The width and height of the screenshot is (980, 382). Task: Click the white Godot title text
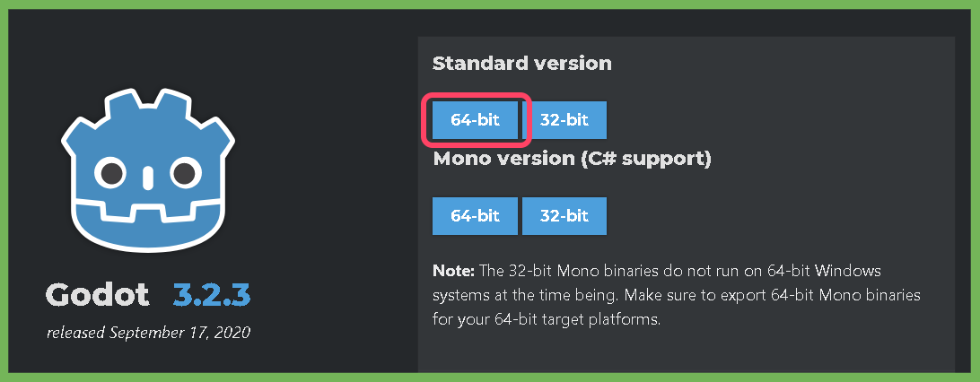click(x=98, y=295)
